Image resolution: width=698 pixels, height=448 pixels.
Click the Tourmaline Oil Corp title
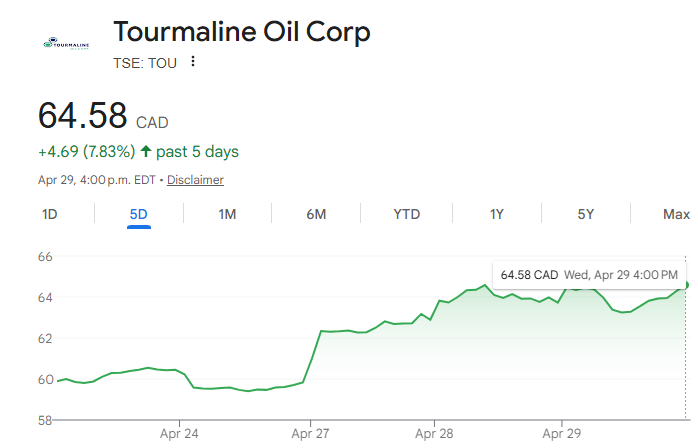click(242, 33)
